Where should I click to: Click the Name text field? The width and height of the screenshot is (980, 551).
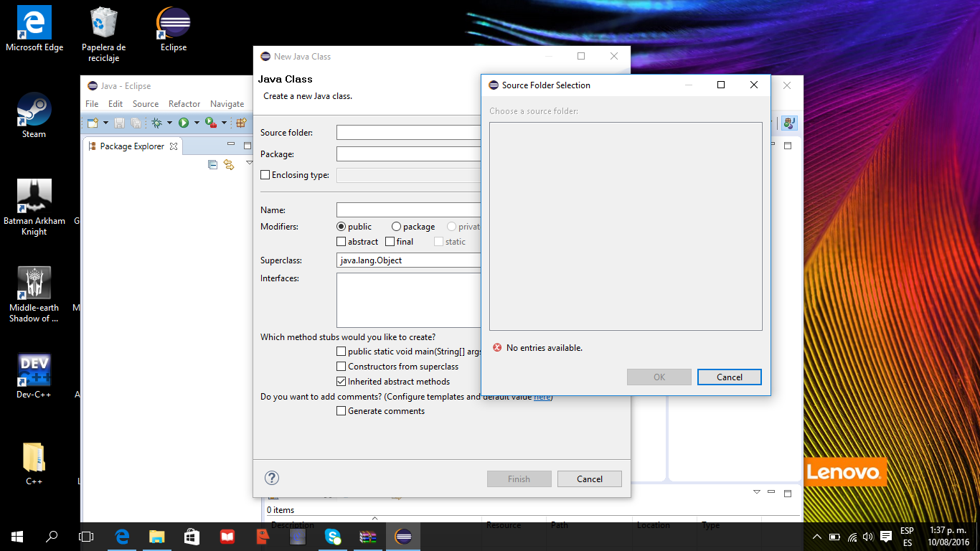click(x=409, y=210)
